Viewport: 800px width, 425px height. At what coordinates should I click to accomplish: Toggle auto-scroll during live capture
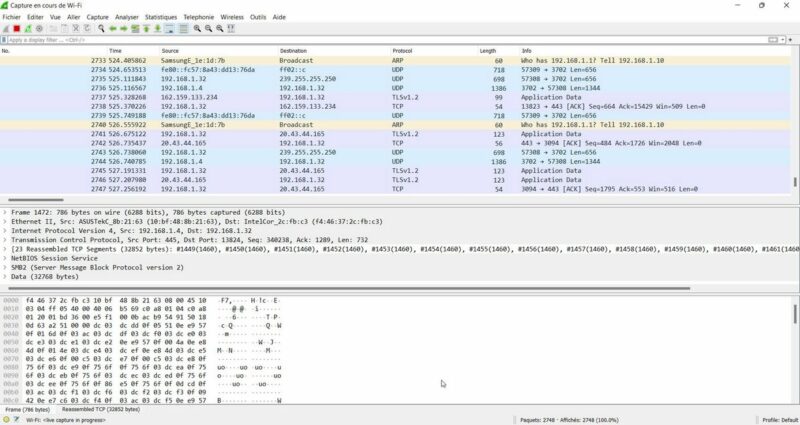coord(169,29)
